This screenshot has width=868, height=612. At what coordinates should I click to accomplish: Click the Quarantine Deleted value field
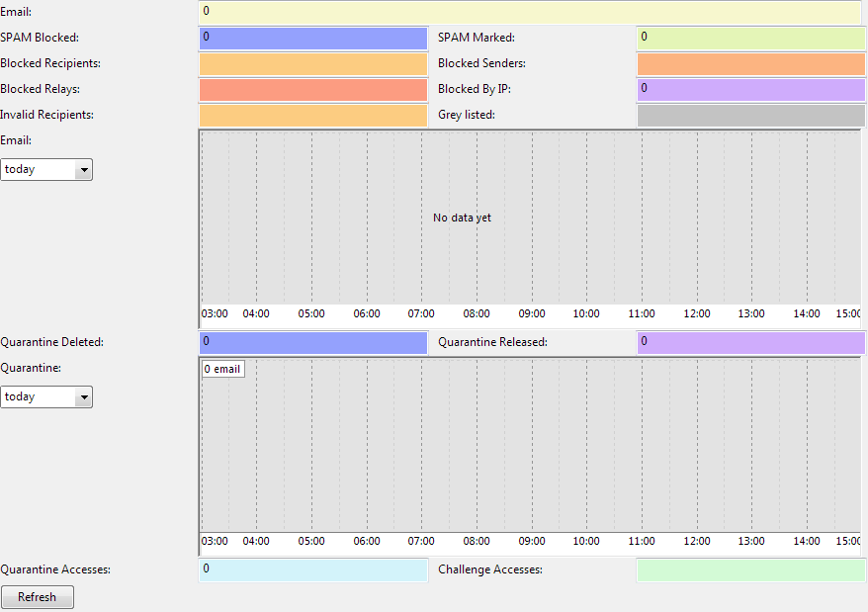(312, 343)
